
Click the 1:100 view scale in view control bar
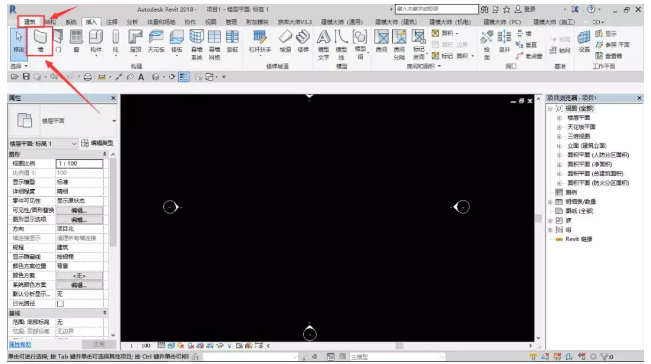tap(140, 345)
